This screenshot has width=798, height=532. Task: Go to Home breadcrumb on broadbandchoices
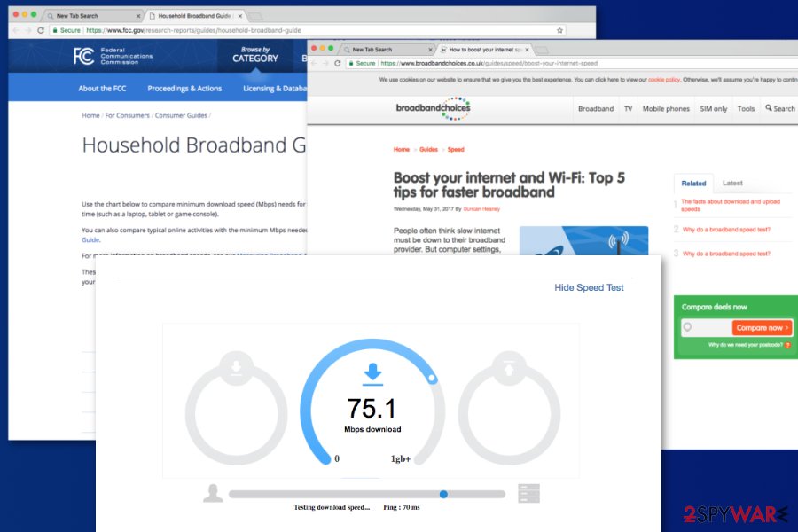click(402, 149)
